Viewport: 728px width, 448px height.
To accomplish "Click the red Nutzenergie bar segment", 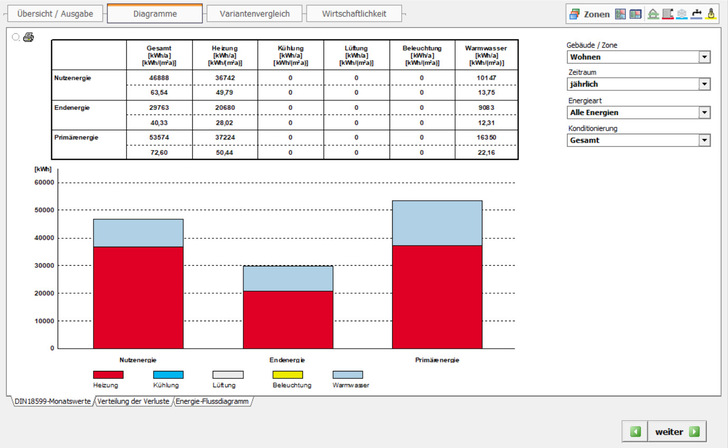I will coord(138,298).
